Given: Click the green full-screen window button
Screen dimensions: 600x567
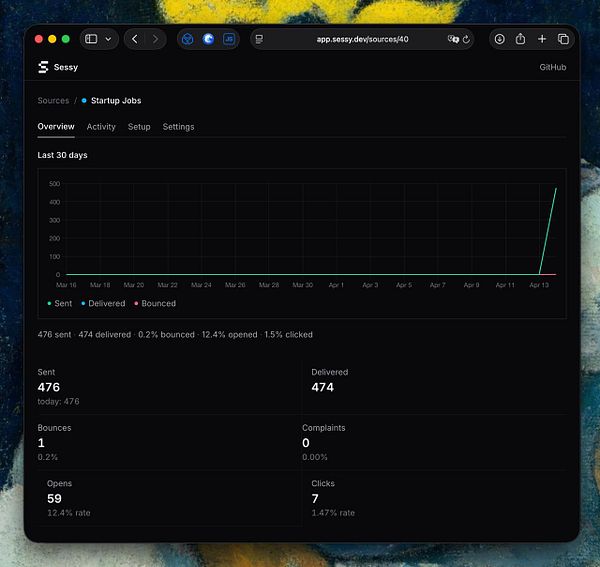Looking at the screenshot, I should tap(66, 39).
